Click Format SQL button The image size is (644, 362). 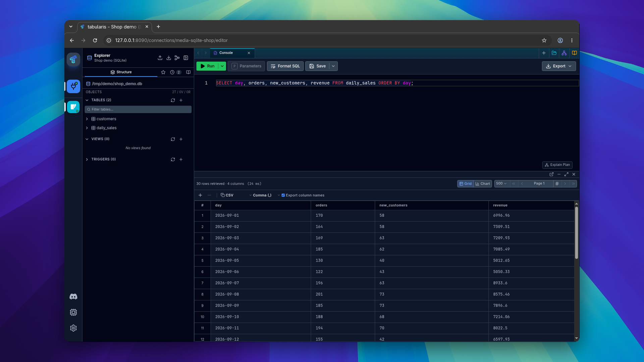click(x=285, y=66)
